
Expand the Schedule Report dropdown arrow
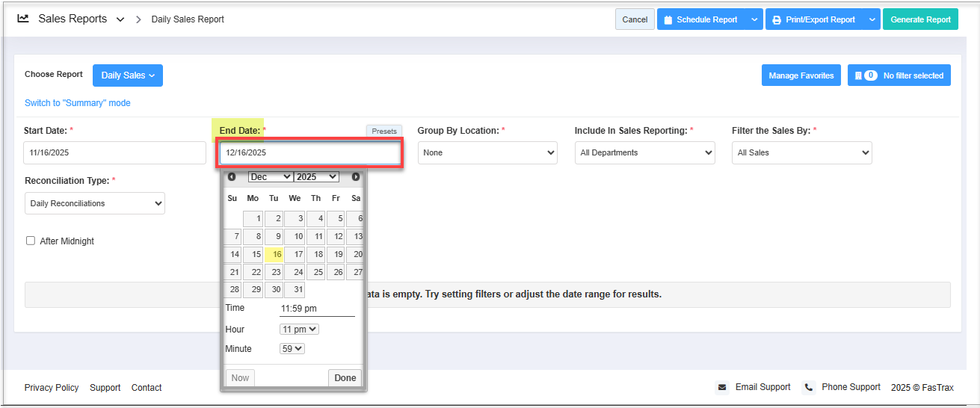click(754, 19)
